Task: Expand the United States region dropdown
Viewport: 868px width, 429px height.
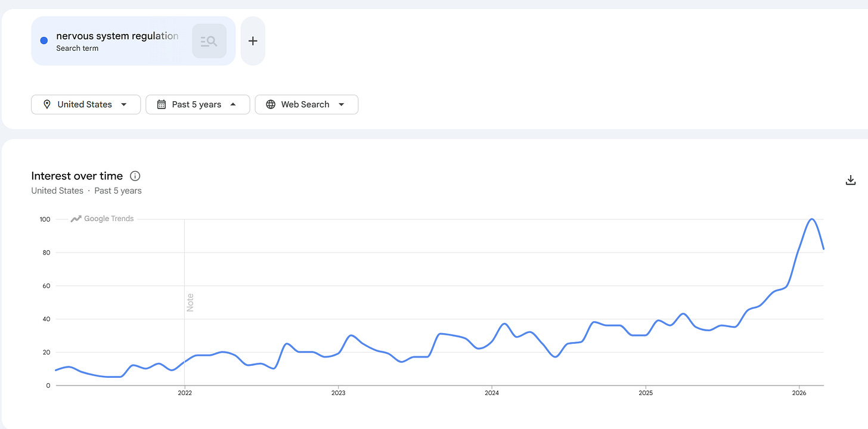Action: click(86, 104)
